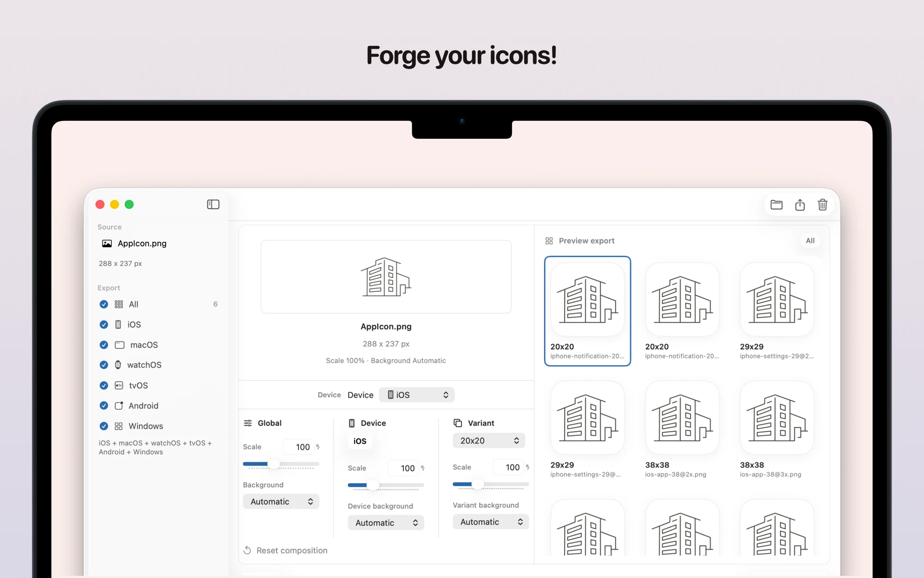Open the Variant 20x20 size dropdown

pyautogui.click(x=489, y=441)
